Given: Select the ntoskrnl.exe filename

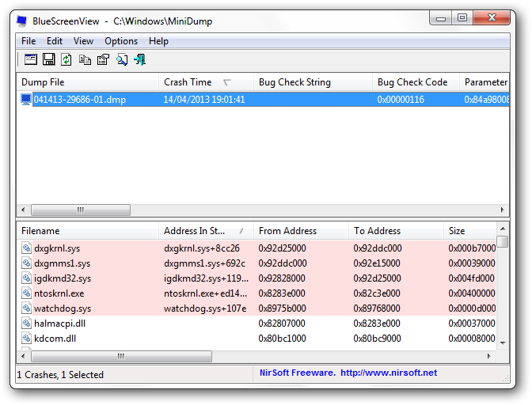Looking at the screenshot, I should [x=59, y=293].
